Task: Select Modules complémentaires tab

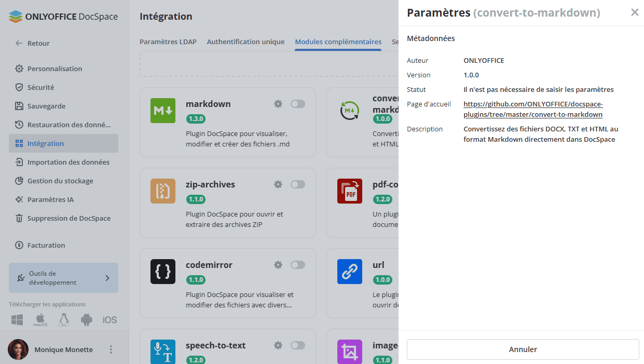Action: point(338,42)
